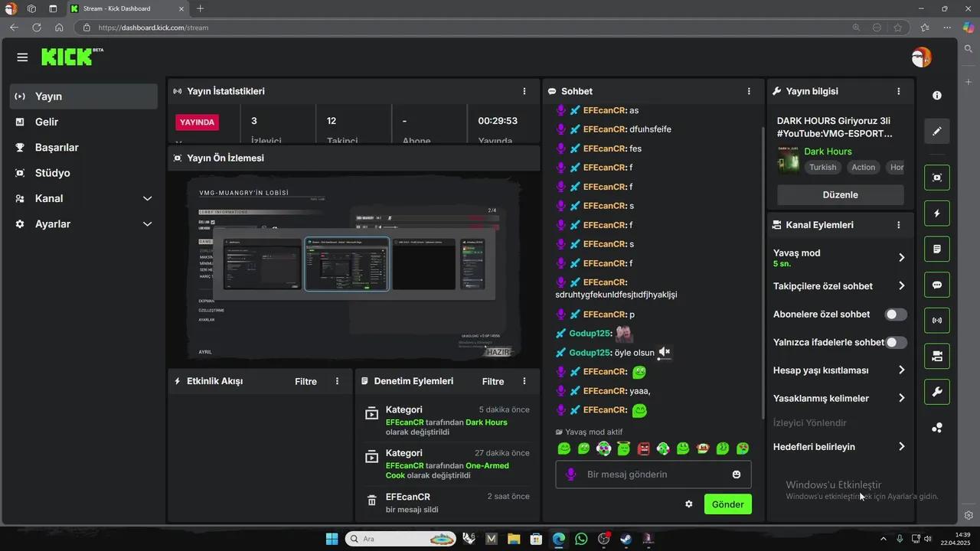The image size is (980, 551).
Task: Open Denetim Eylemleri panel kebab menu
Action: pos(524,381)
